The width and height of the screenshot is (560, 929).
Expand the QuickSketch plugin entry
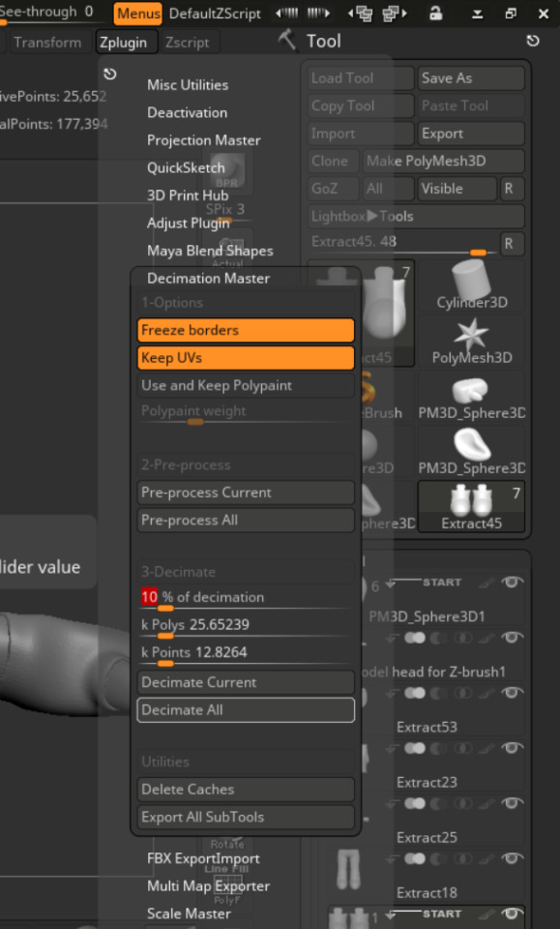[x=186, y=167]
